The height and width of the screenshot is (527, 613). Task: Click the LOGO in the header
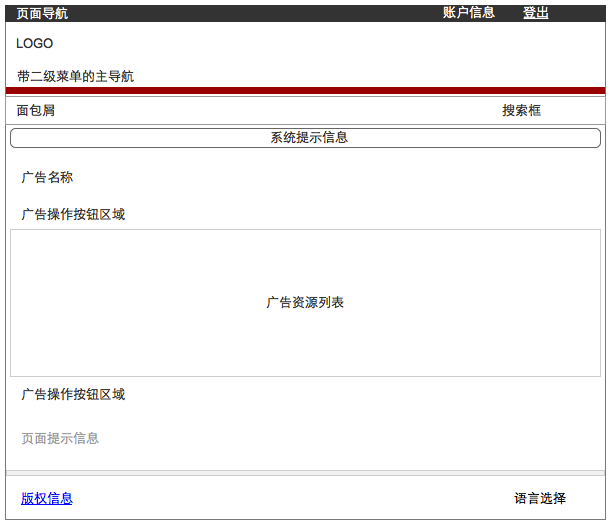point(35,44)
